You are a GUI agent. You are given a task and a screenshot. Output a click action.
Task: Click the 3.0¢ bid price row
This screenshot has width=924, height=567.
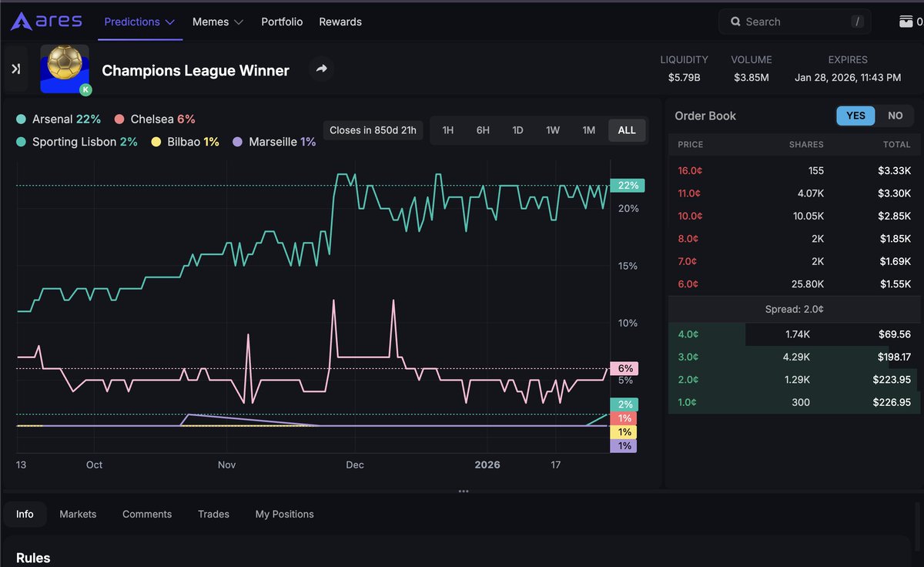coord(794,357)
